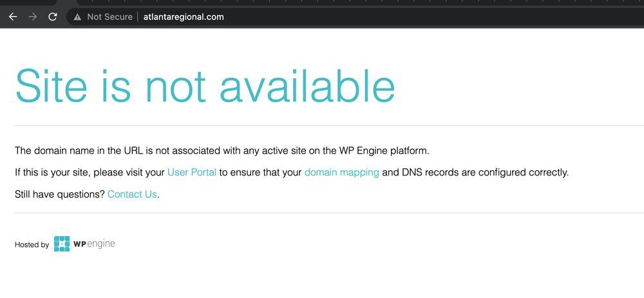644x298 pixels.
Task: Click the WPengine wordmark text
Action: pyautogui.click(x=94, y=244)
